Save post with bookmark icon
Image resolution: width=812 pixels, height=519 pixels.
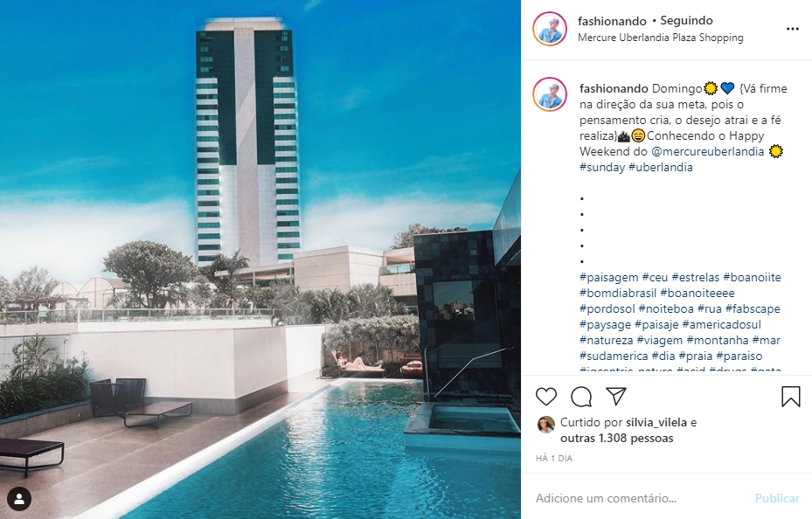791,397
